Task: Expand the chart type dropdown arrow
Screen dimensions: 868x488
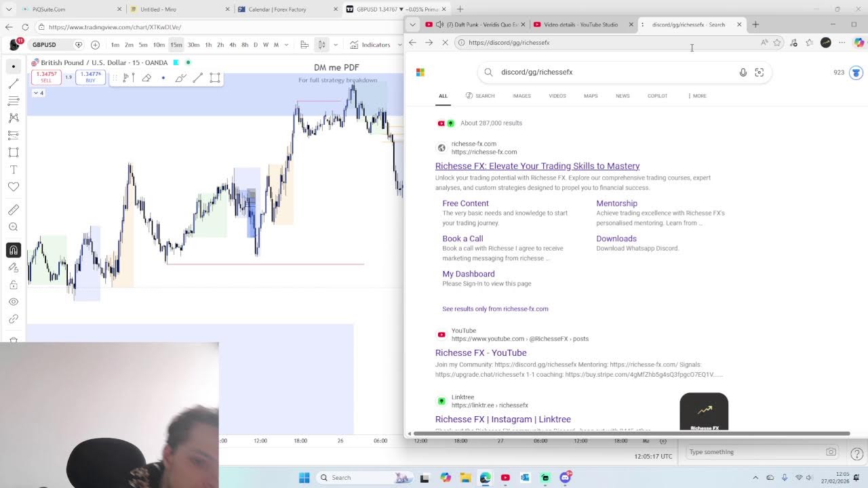Action: [335, 45]
